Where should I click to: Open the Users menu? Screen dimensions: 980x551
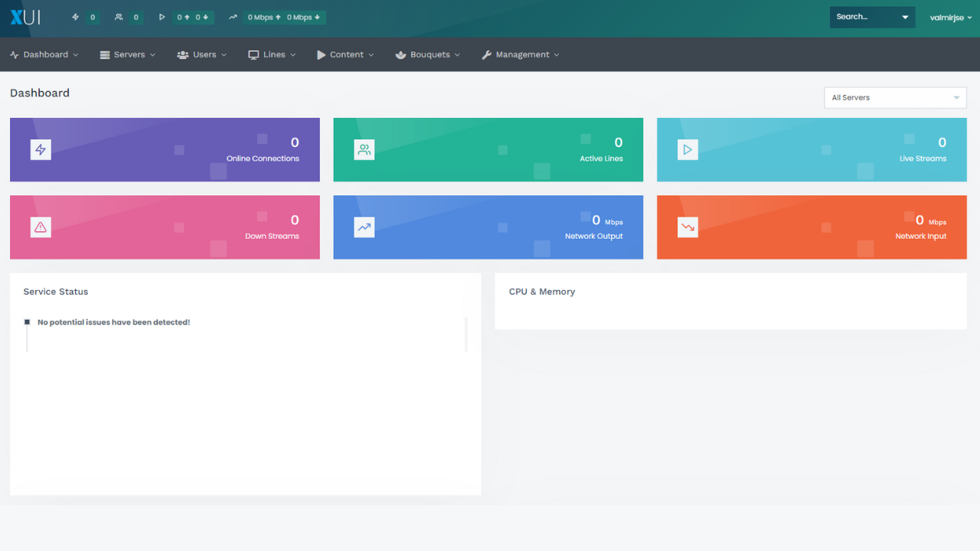click(x=202, y=54)
